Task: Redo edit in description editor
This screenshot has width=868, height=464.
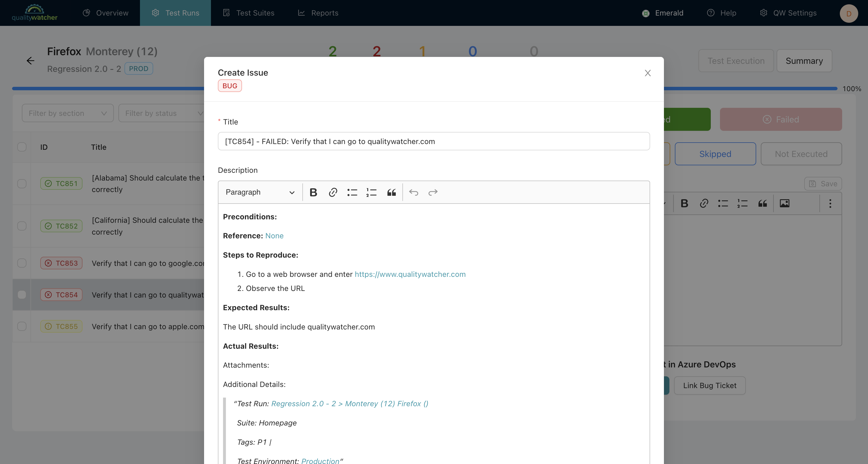Action: pos(433,192)
